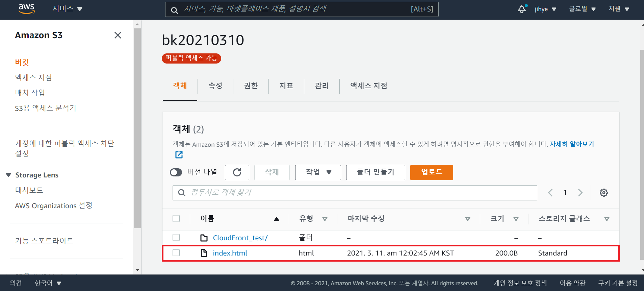The height and width of the screenshot is (291, 644).
Task: Check the CloudFront_test/ row checkbox
Action: click(176, 238)
